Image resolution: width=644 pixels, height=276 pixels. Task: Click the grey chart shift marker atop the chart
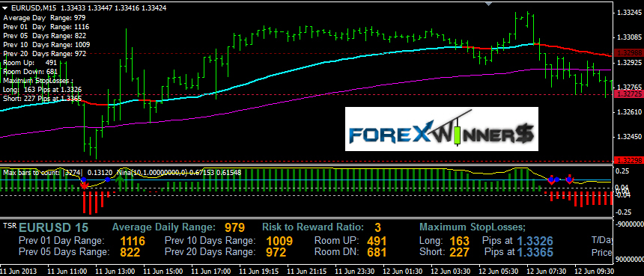coord(488,3)
